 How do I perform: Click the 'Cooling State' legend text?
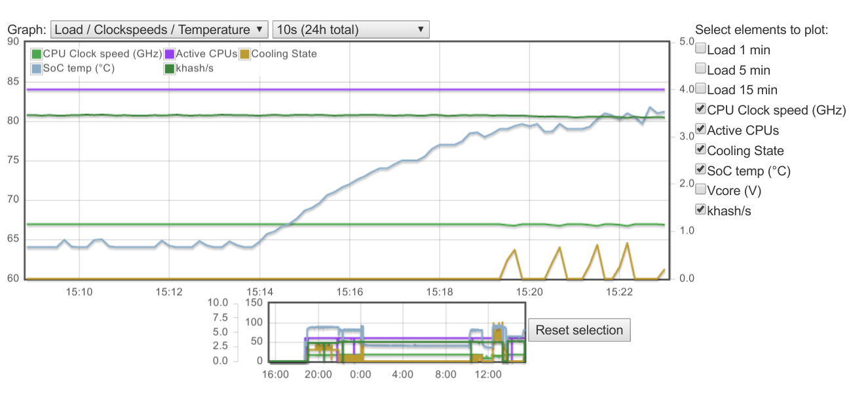click(284, 54)
